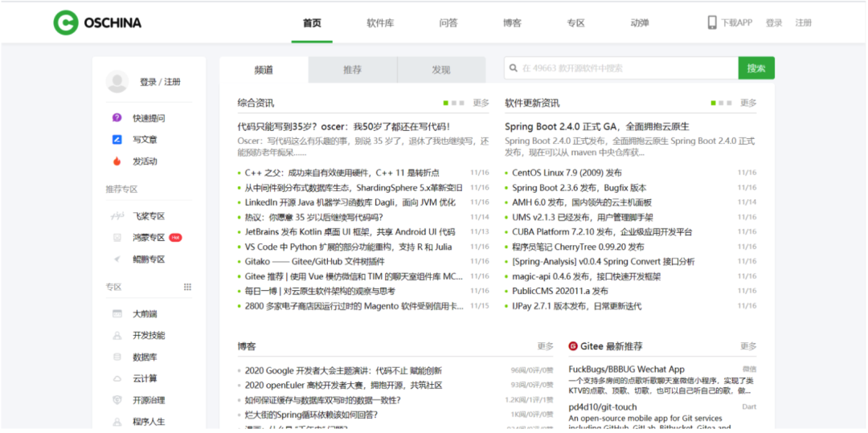Image resolution: width=868 pixels, height=433 pixels.
Task: Click the 大前端 window icon
Action: (x=117, y=313)
